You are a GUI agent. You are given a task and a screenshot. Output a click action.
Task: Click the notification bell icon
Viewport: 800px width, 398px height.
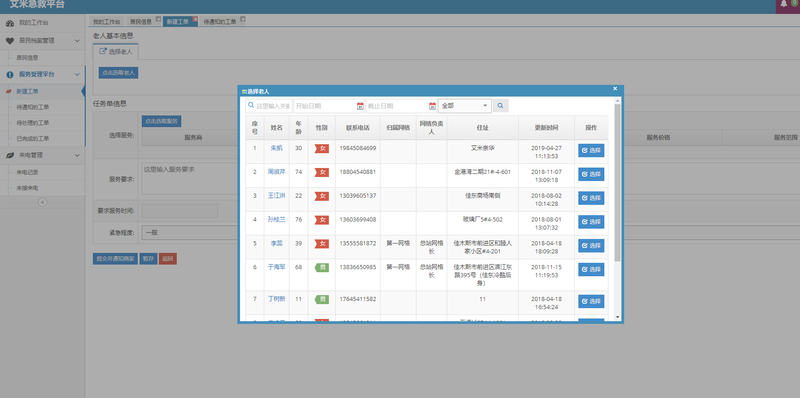pyautogui.click(x=784, y=4)
